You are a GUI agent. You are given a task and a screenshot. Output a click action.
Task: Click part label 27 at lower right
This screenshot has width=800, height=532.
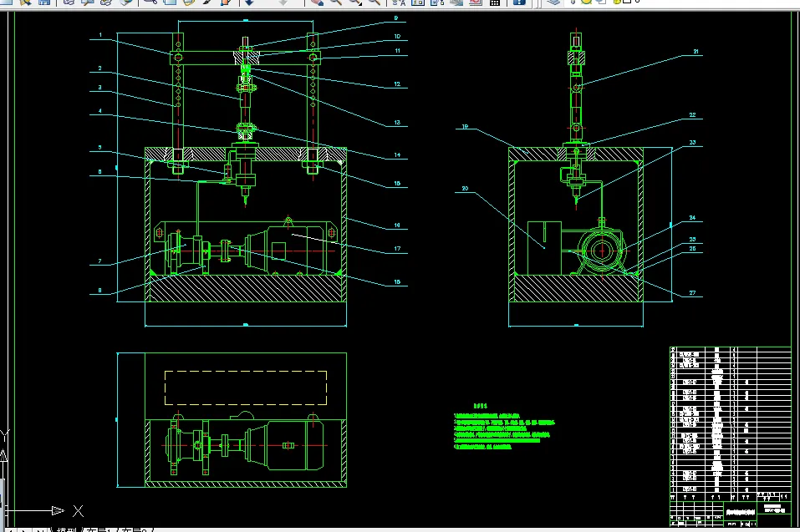coord(692,293)
